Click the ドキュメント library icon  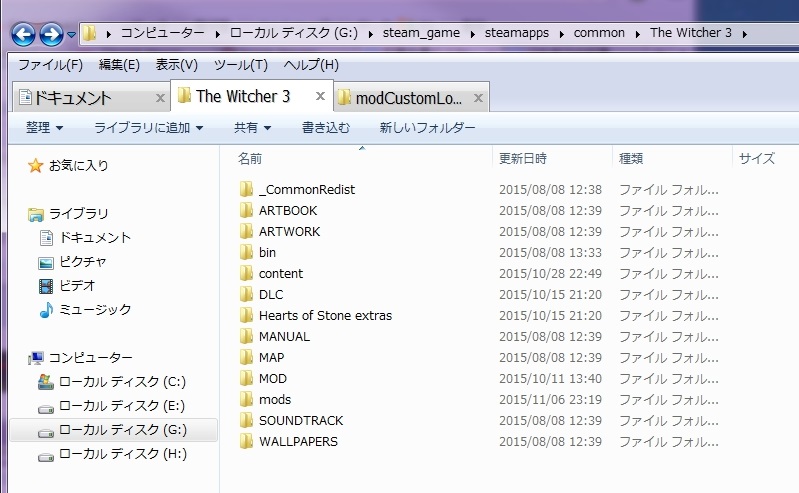[x=46, y=238]
